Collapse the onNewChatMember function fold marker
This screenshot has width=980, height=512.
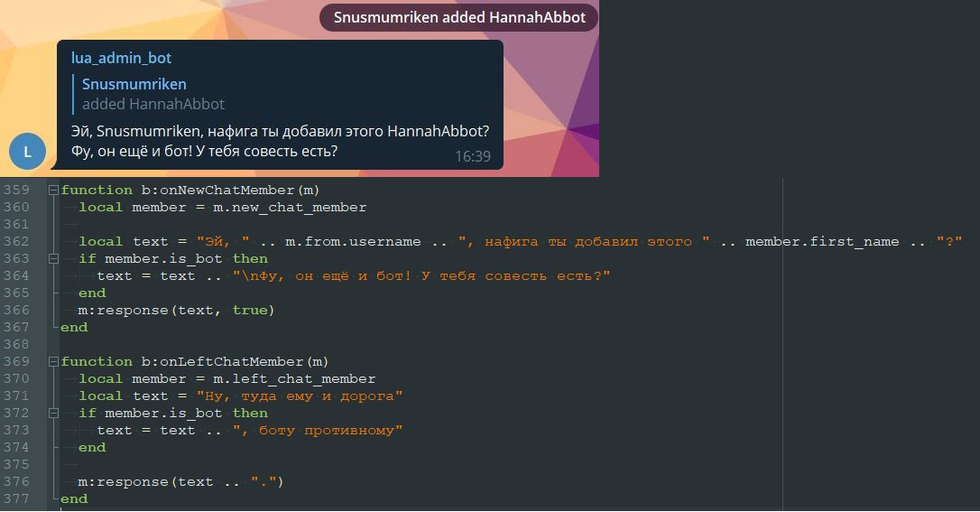(54, 190)
